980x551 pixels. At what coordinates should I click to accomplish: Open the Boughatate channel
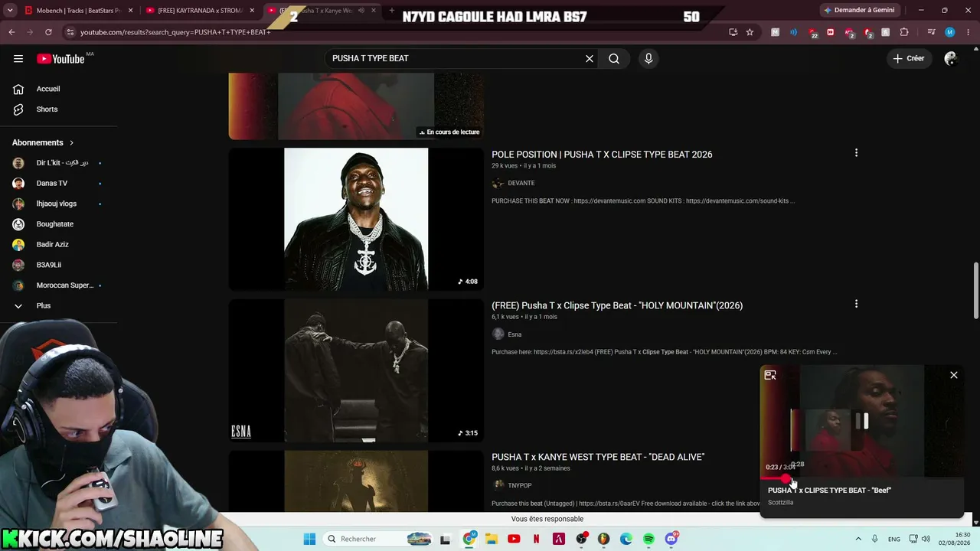[59, 224]
